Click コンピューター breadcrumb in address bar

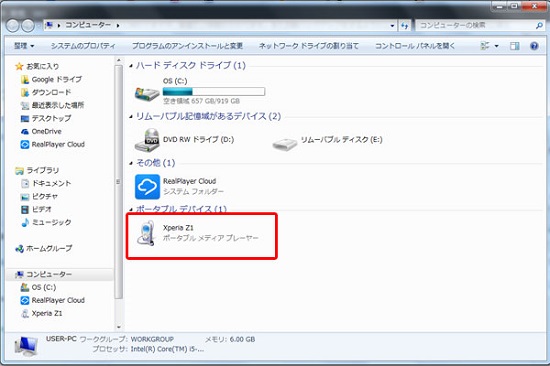coord(88,25)
